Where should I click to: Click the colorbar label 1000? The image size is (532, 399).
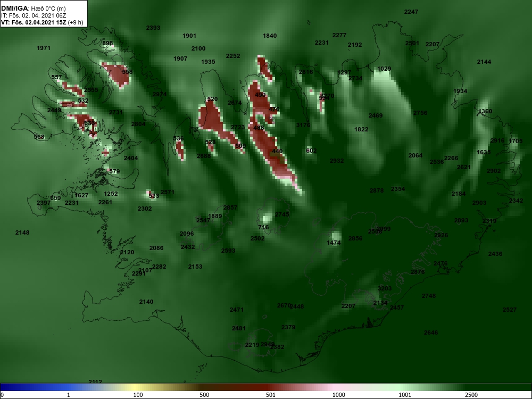point(338,395)
